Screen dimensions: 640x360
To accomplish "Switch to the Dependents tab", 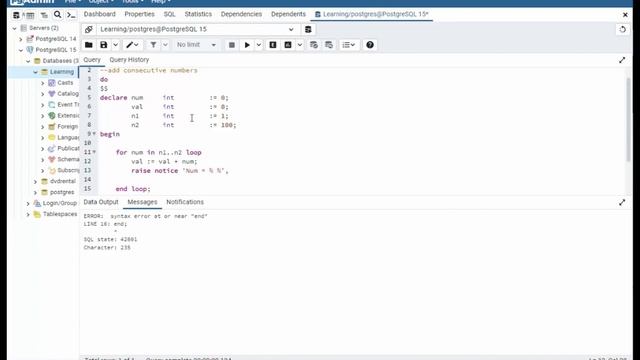I will pos(288,14).
